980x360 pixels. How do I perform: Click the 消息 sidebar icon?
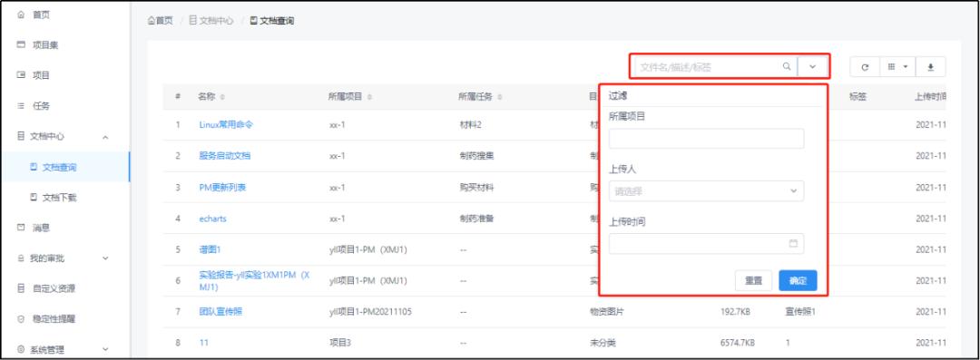(21, 228)
